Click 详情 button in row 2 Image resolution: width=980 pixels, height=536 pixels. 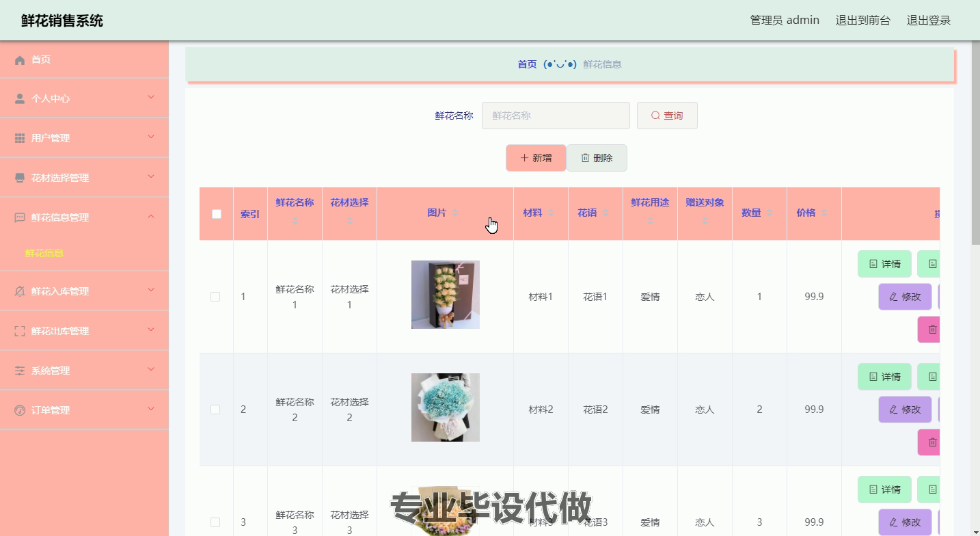coord(884,377)
